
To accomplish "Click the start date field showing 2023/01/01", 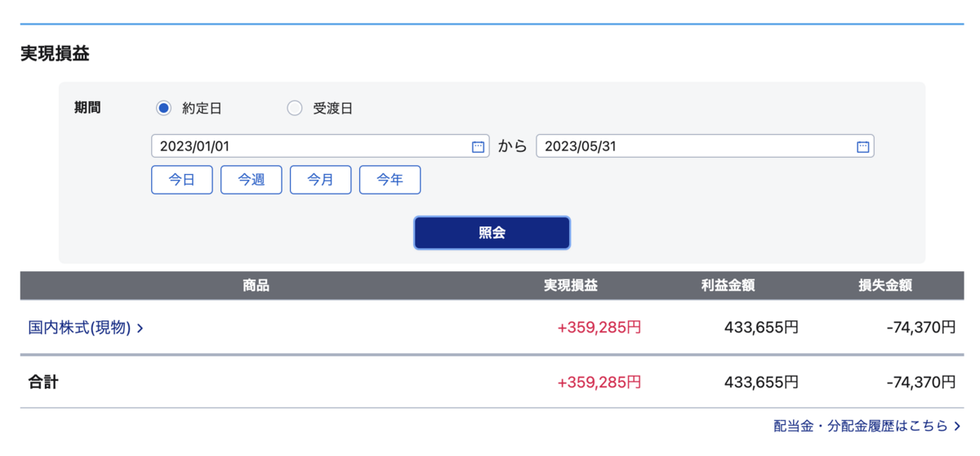I will pos(320,146).
